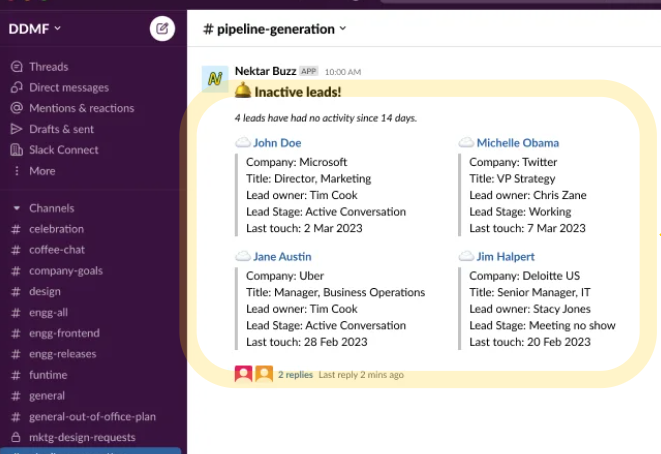Open Direct messages from sidebar
The image size is (661, 454).
68,88
